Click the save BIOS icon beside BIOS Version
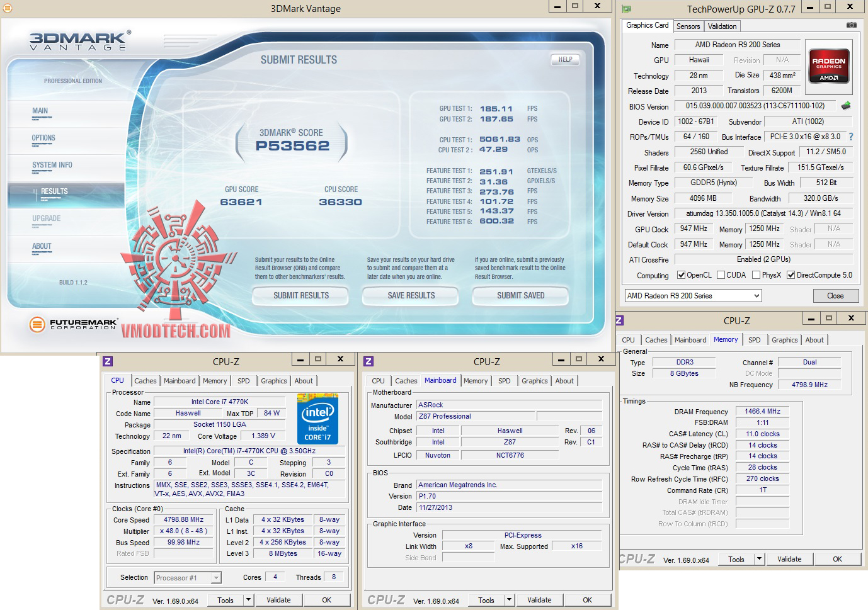The image size is (868, 610). (x=846, y=106)
